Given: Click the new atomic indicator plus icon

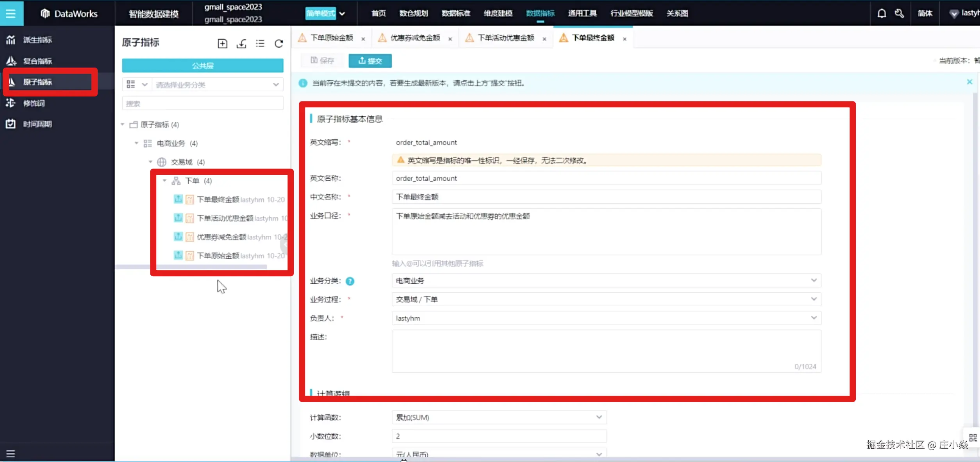Looking at the screenshot, I should click(x=222, y=43).
